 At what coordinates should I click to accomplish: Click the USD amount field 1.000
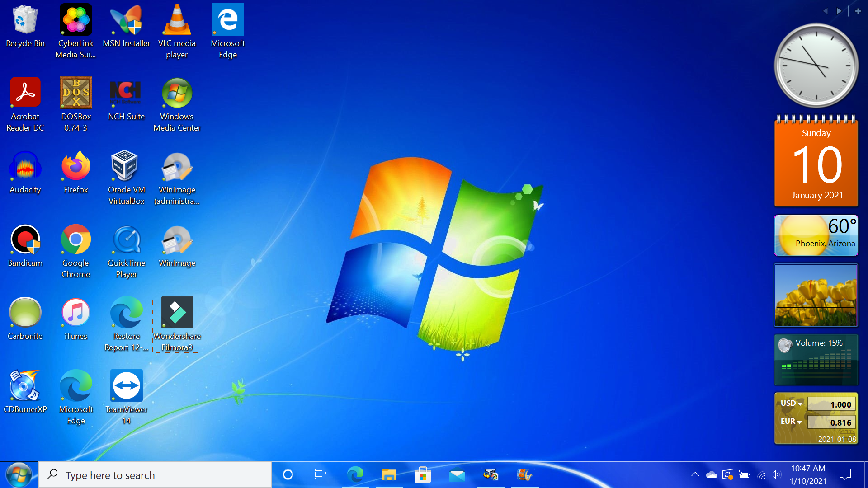[x=831, y=404]
